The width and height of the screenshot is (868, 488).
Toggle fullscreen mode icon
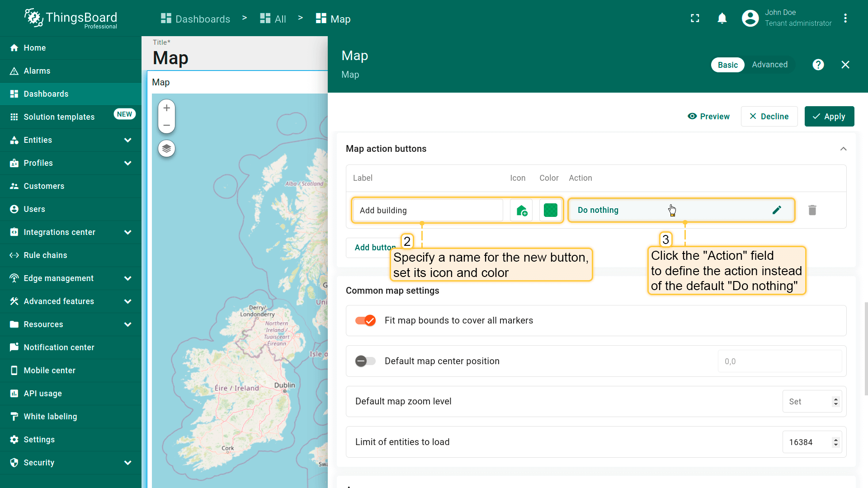(695, 18)
